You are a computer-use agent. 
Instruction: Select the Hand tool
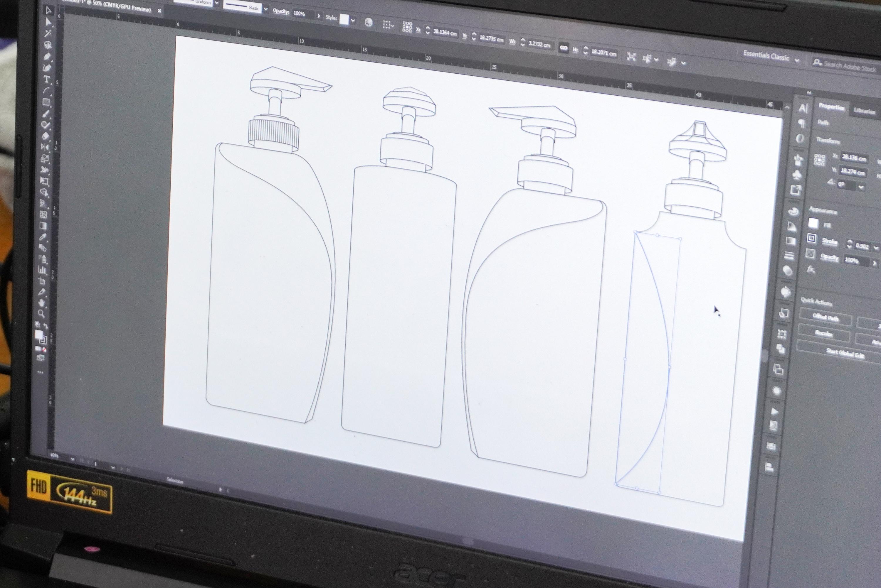(42, 302)
